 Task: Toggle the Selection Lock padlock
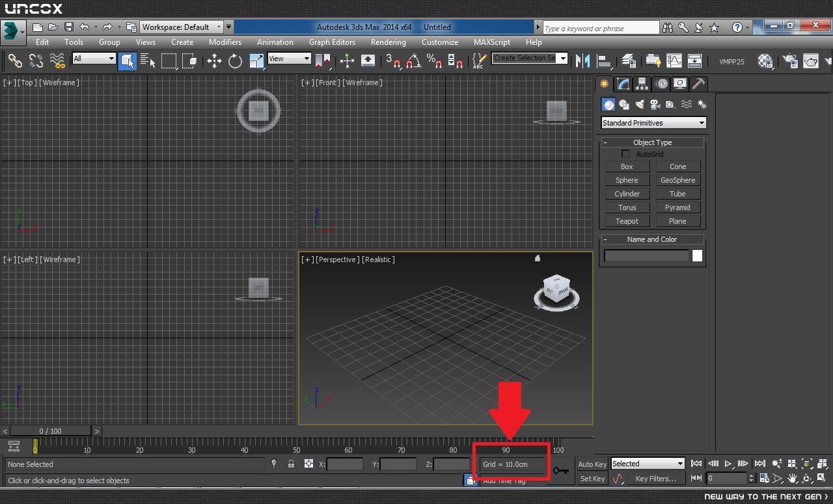(291, 464)
